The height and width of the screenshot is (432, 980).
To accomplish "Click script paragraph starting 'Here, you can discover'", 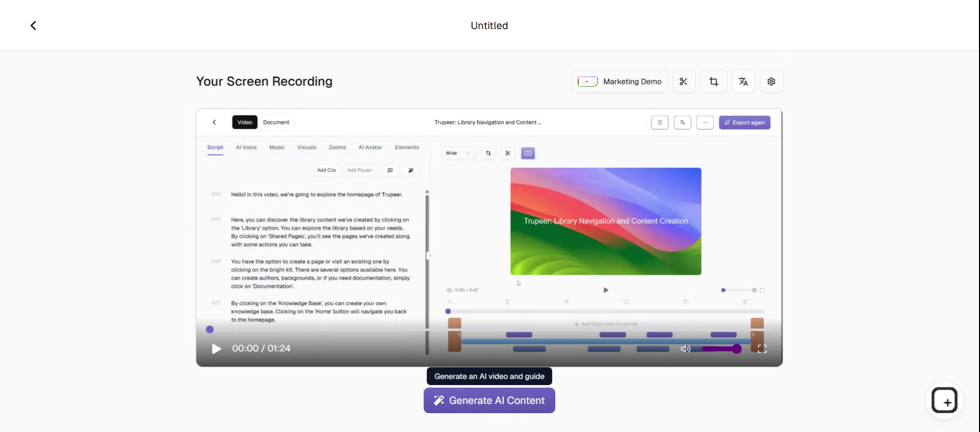I will tap(321, 232).
